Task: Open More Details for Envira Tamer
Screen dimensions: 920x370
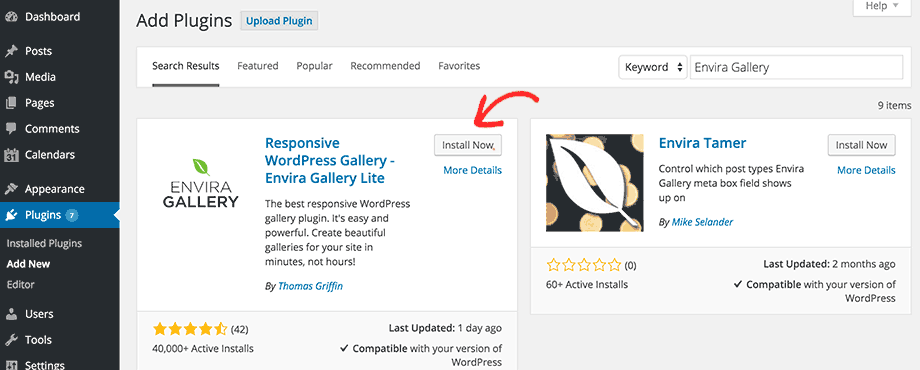Action: click(866, 171)
